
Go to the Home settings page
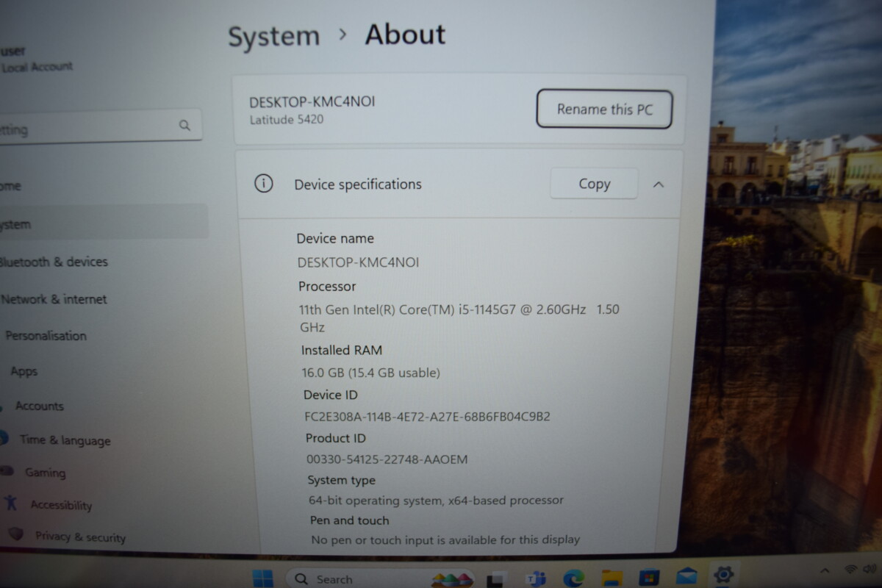[10, 186]
